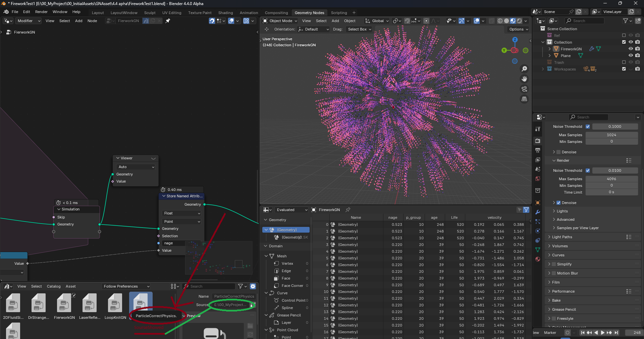This screenshot has height=339, width=644.
Task: Switch to rendered viewport shading sphere
Action: (519, 21)
